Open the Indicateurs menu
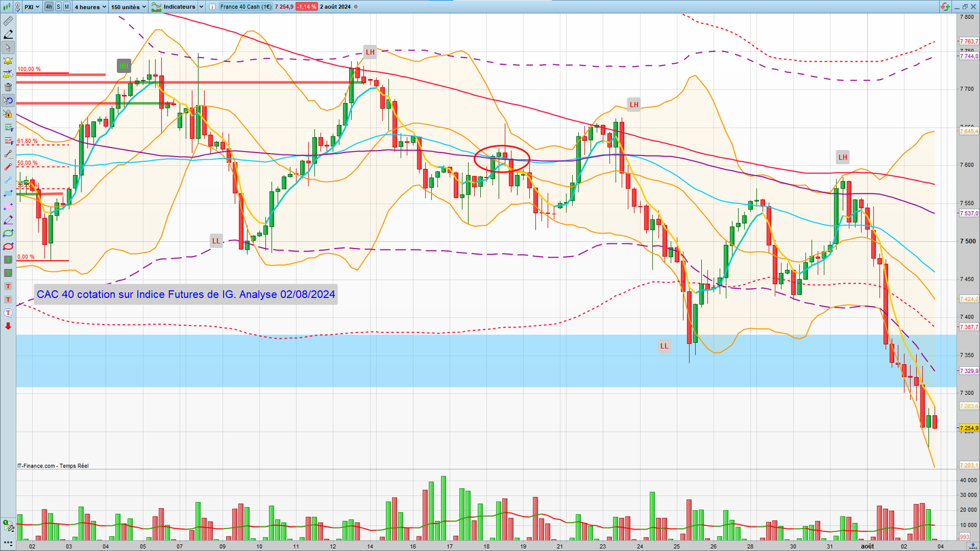Screen dimensions: 980x551 (x=174, y=7)
